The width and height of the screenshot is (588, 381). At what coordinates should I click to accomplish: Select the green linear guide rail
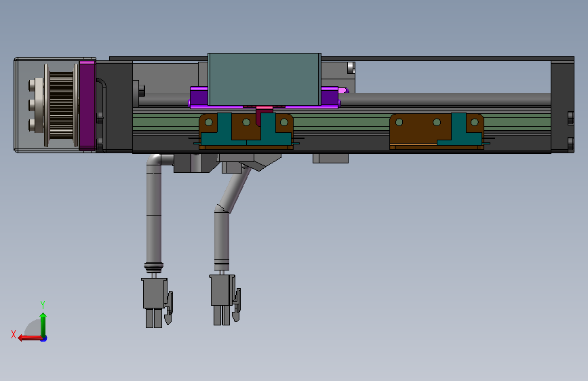pyautogui.click(x=341, y=122)
